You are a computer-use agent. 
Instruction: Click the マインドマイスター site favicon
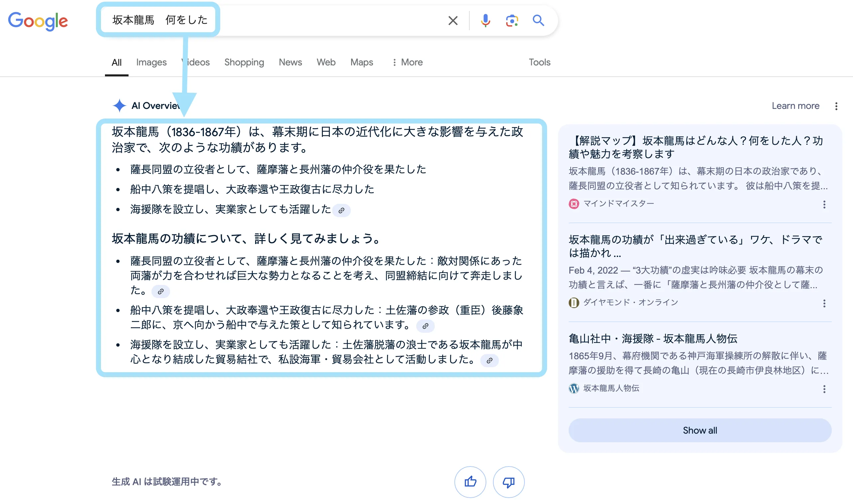point(574,204)
